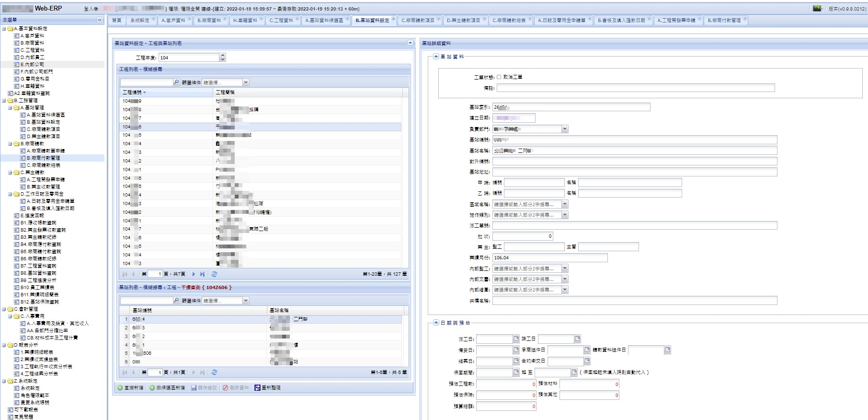This screenshot has width=868, height=420.
Task: Click the 預估工程款 input field
Action: (506, 384)
